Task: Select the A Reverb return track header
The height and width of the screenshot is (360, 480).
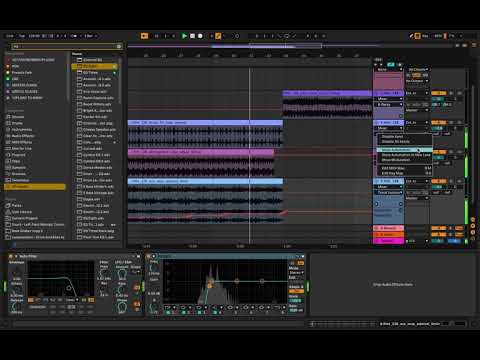Action: click(x=388, y=228)
